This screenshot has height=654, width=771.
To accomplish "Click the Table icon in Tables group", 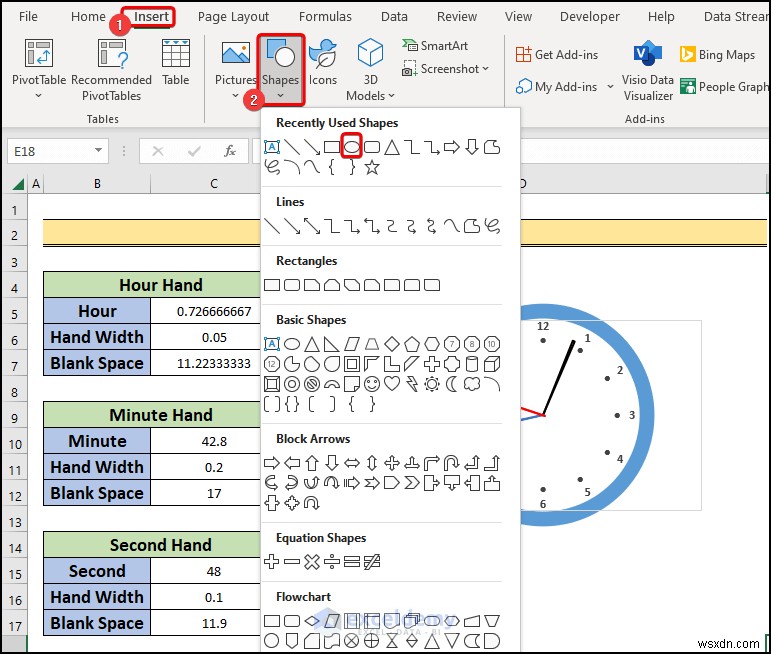I will (176, 53).
